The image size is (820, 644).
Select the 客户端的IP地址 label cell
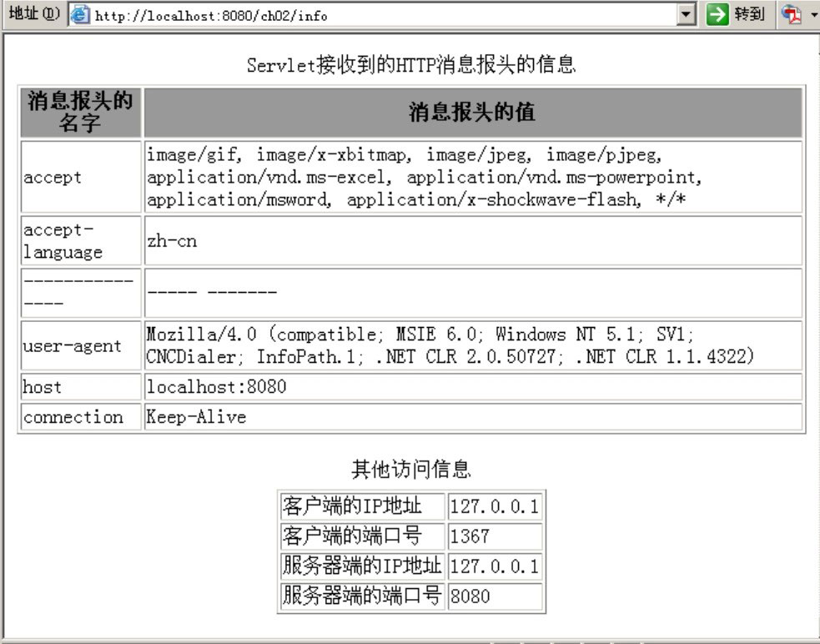click(362, 506)
